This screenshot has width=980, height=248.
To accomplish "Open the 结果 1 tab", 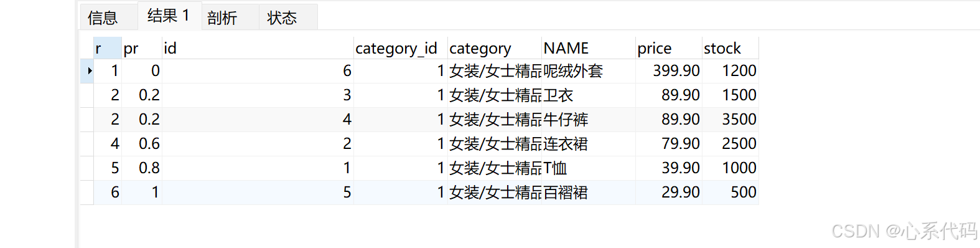I will 169,16.
